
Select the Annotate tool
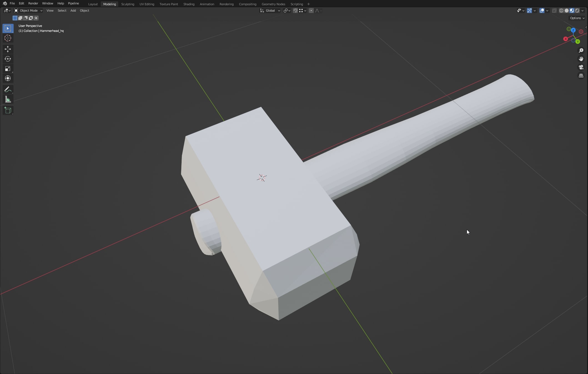tap(8, 89)
